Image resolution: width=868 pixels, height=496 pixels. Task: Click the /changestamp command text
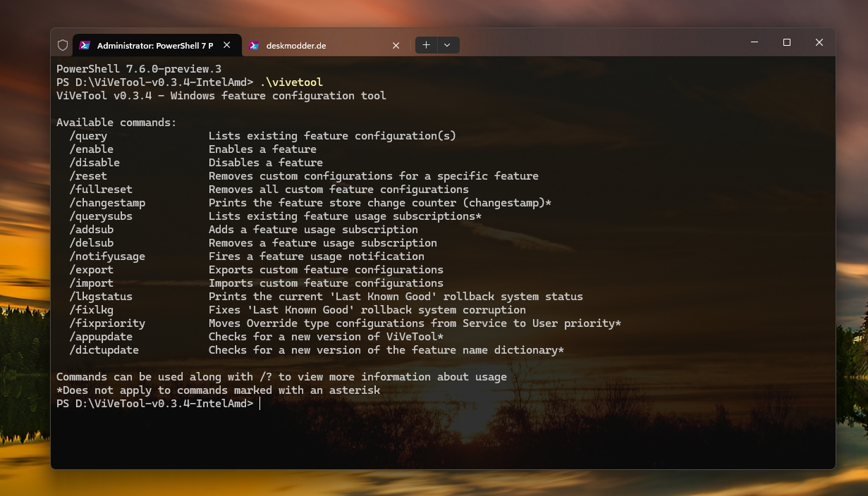coord(107,203)
